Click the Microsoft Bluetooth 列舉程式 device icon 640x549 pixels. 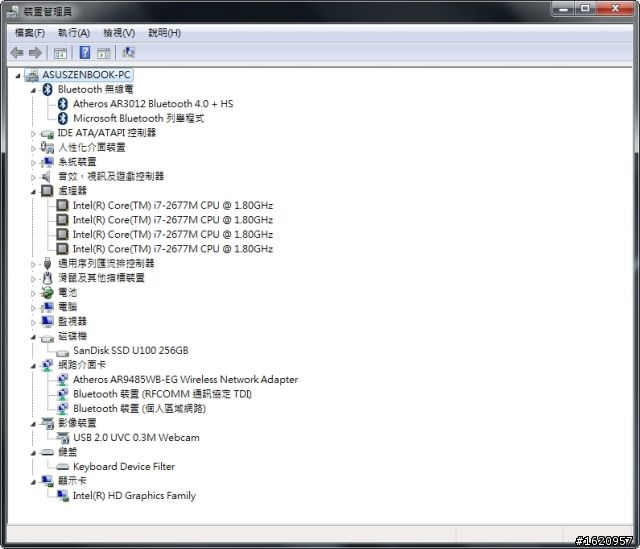pyautogui.click(x=62, y=118)
